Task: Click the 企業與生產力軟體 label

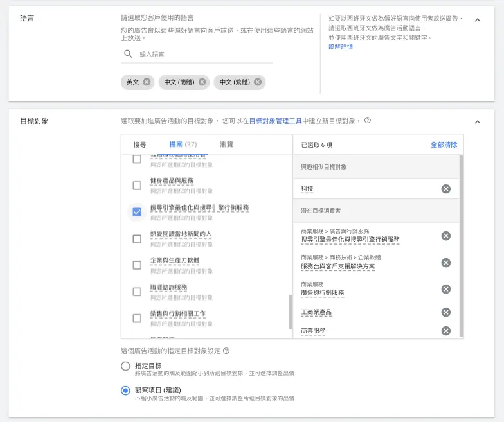Action: [175, 261]
